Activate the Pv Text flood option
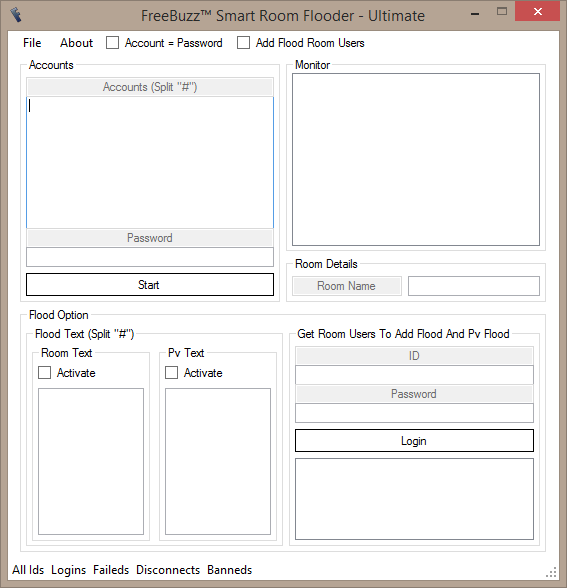 pos(172,373)
